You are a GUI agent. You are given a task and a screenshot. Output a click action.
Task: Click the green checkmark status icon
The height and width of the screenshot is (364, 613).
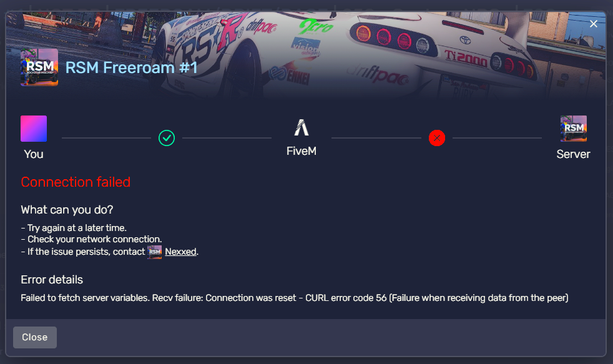coord(167,138)
